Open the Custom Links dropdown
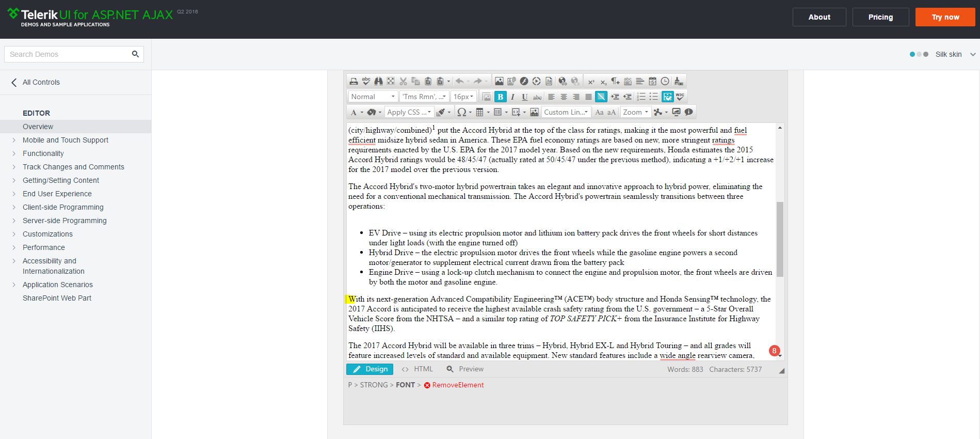This screenshot has width=980, height=439. 566,112
